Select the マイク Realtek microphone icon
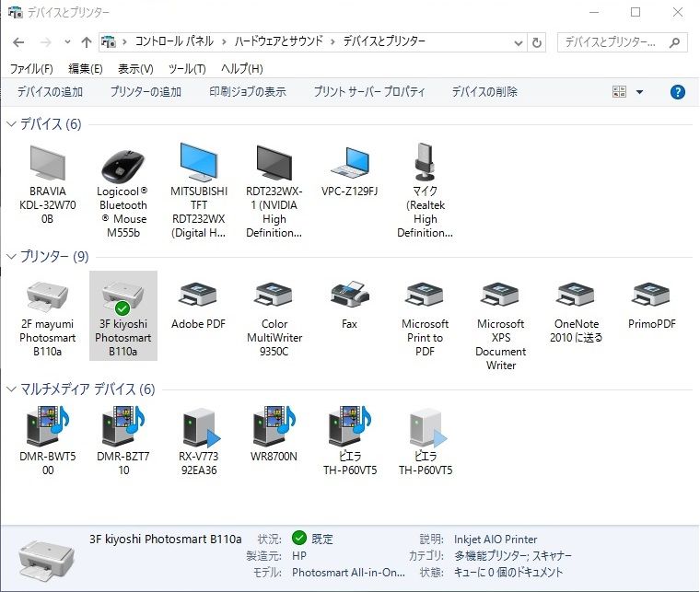Image resolution: width=700 pixels, height=592 pixels. tap(425, 162)
